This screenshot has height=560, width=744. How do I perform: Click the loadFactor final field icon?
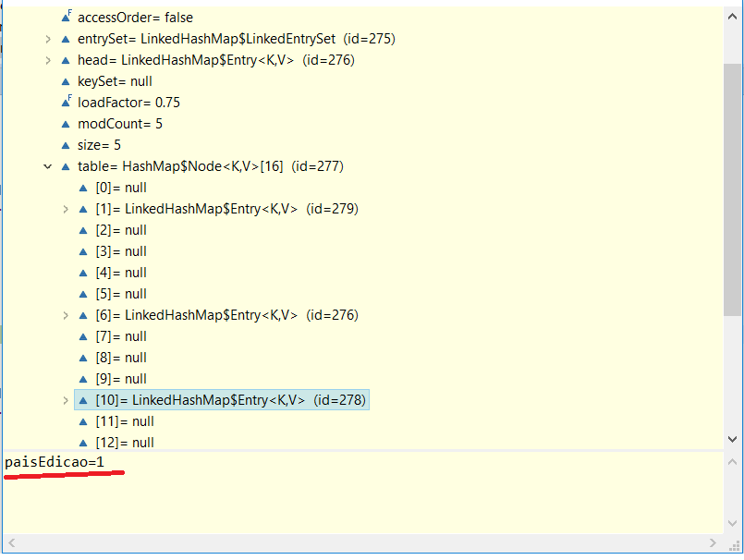[x=67, y=102]
